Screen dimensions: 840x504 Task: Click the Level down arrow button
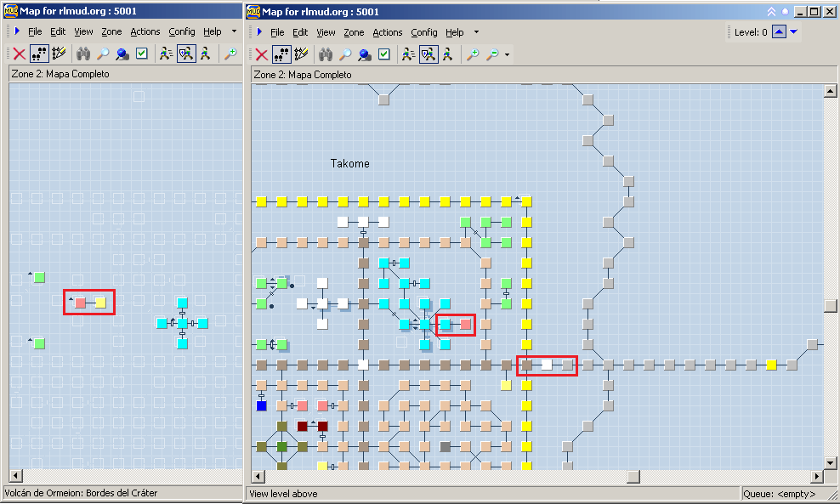coord(793,32)
